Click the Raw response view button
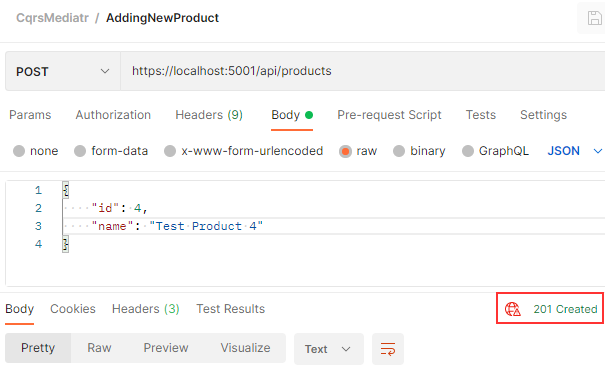The width and height of the screenshot is (605, 365). (x=99, y=348)
